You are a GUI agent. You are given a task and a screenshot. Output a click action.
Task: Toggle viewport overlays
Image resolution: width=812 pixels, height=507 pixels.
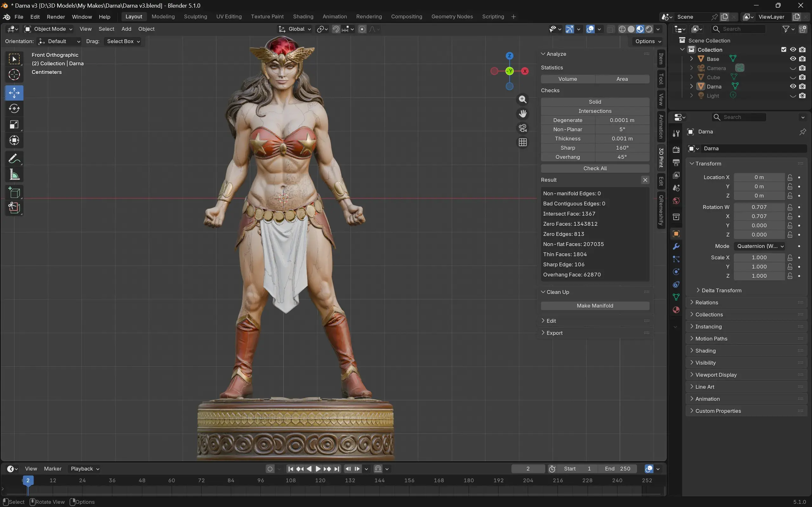[590, 29]
